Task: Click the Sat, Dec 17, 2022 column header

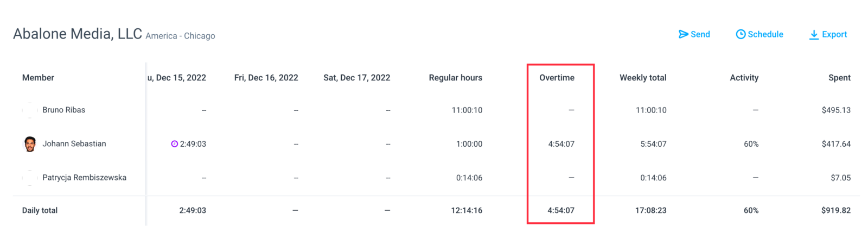Action: 356,78
